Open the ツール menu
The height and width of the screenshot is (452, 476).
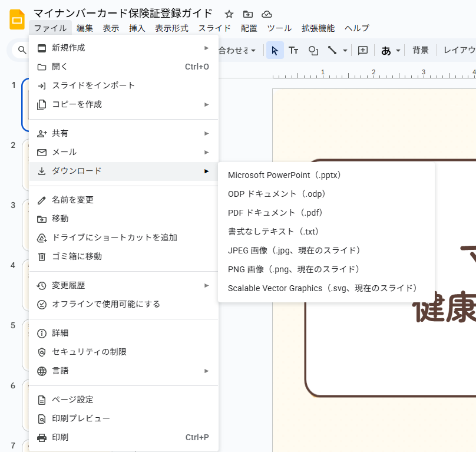pyautogui.click(x=279, y=28)
